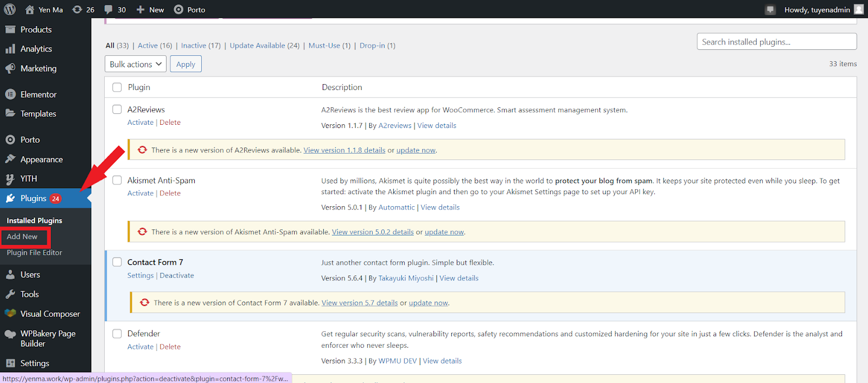The image size is (868, 383).
Task: Open View details for Defender
Action: click(x=443, y=361)
